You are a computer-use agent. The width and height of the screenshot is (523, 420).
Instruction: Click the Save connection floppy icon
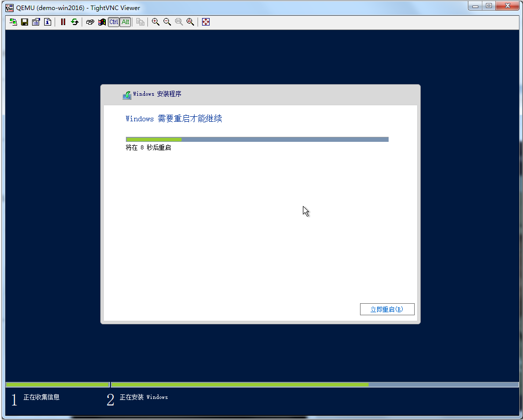25,22
